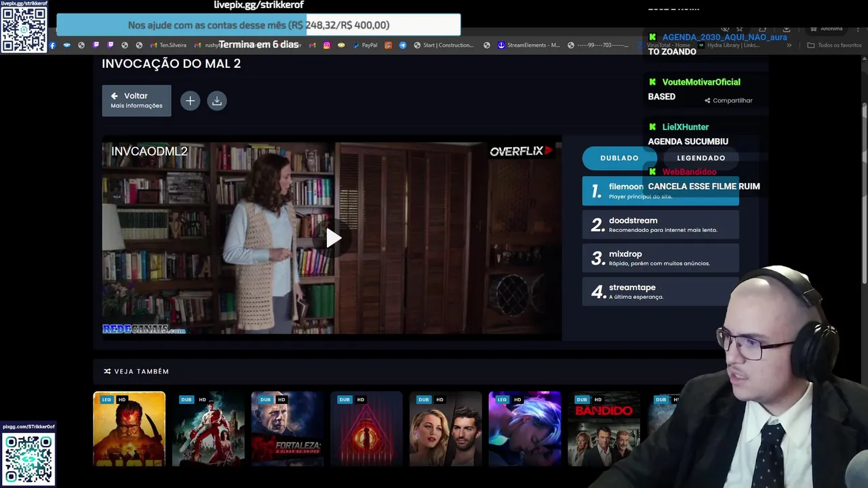Select the streamtape player option
868x488 pixels.
pyautogui.click(x=660, y=291)
